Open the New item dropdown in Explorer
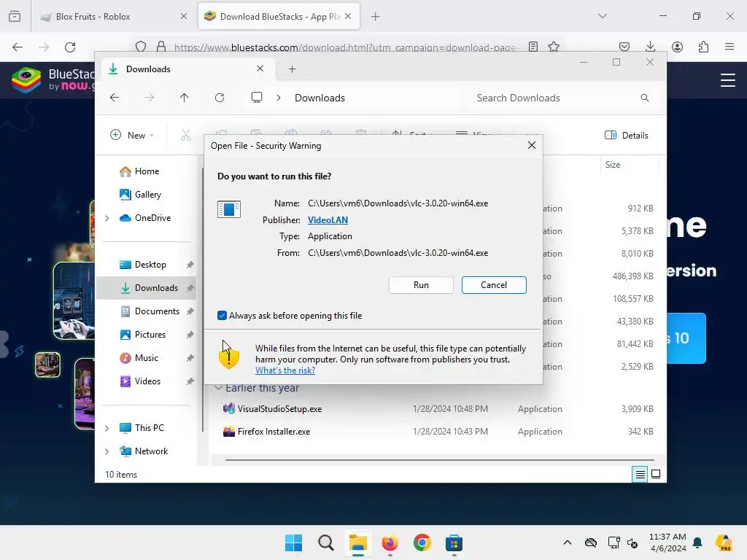The image size is (747, 560). pos(132,135)
